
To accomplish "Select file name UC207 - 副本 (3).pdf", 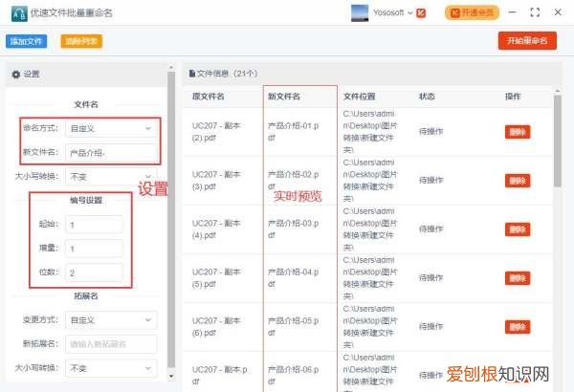I will click(x=216, y=181).
